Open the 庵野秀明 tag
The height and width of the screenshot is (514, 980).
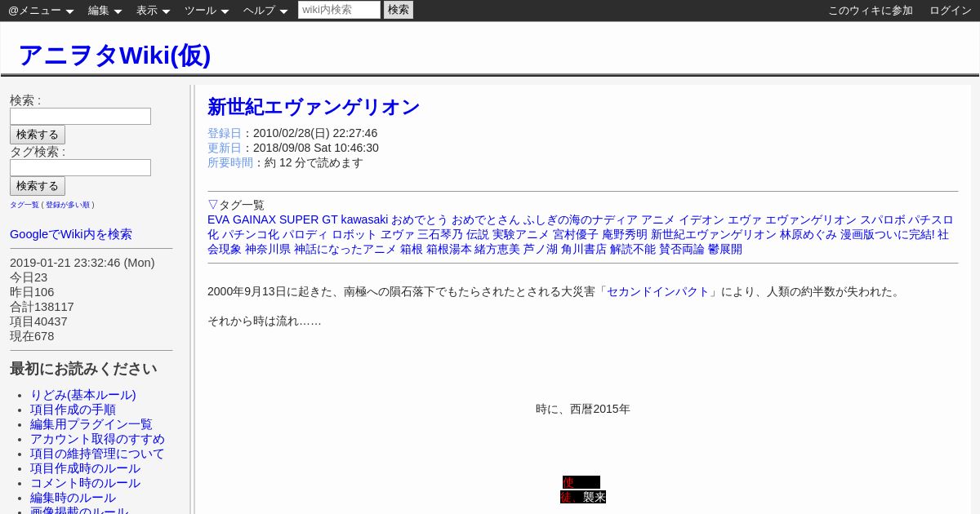pyautogui.click(x=625, y=235)
